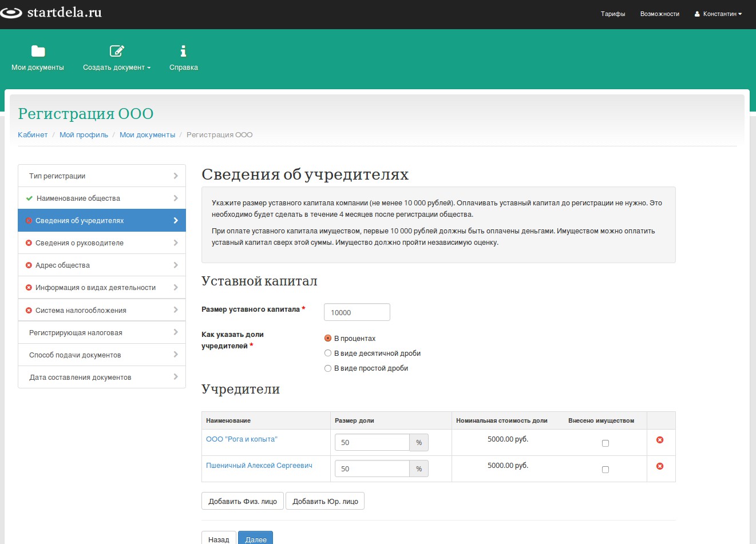Open founder link Пшеничный Алексей Сергеевич
This screenshot has height=544, width=756.
coord(259,466)
